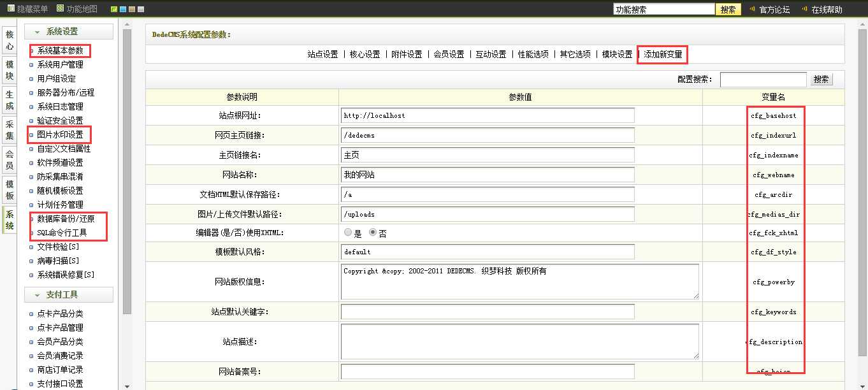Select the green skin color swatch
The width and height of the screenshot is (868, 390).
click(113, 10)
